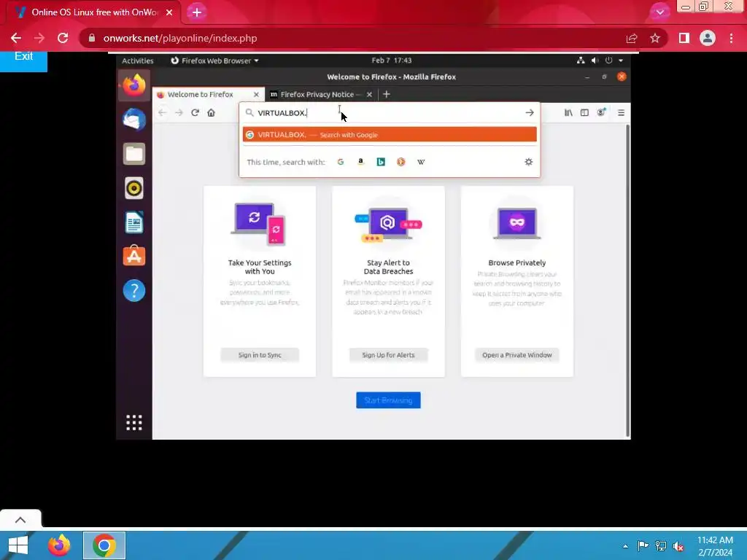
Task: Open Firefox account icon in toolbar
Action: tap(601, 113)
